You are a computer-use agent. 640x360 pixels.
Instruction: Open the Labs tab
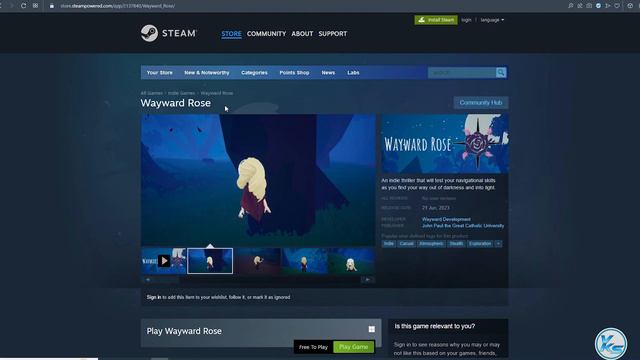[x=353, y=73]
